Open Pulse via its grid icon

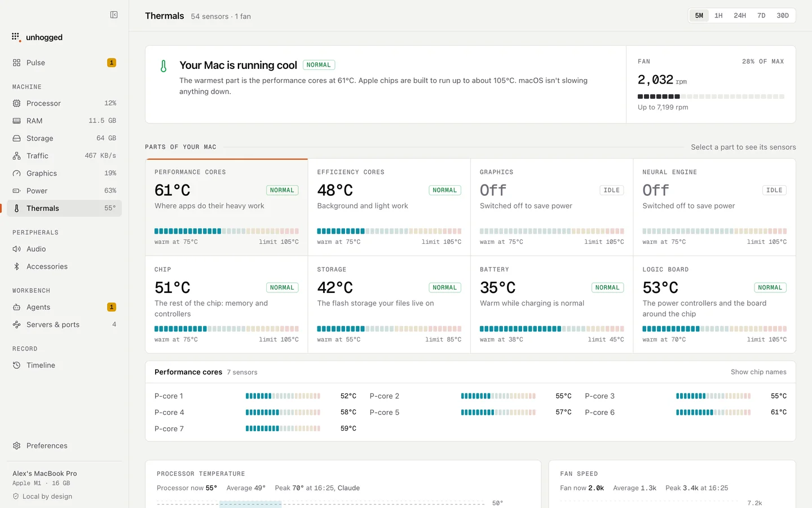tap(16, 63)
